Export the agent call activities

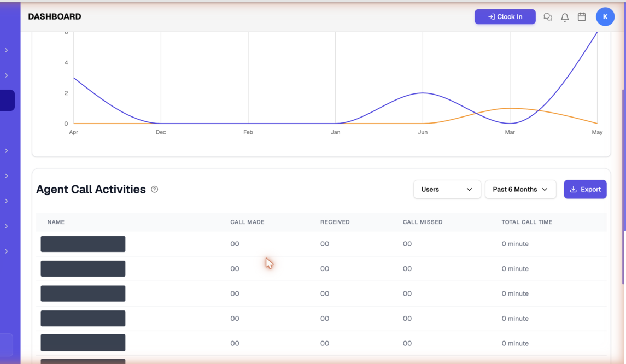coord(585,189)
